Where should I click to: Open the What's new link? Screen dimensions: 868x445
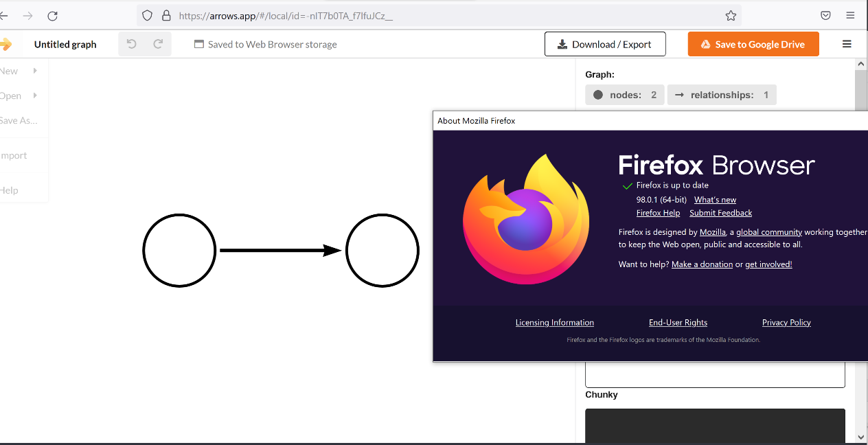715,200
